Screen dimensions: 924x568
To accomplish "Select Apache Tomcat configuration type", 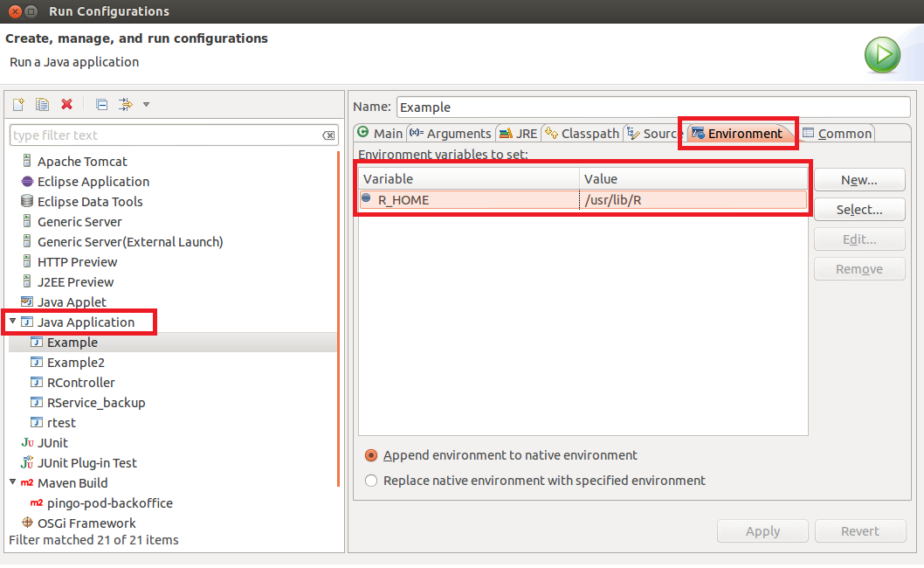I will 82,162.
